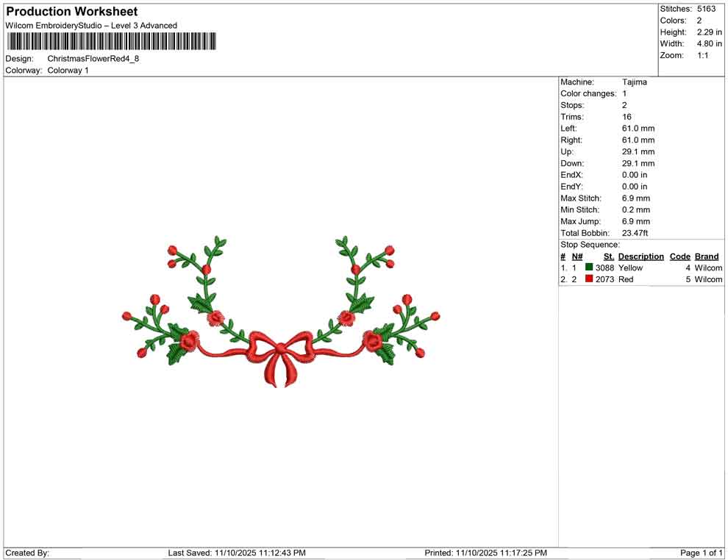
Task: Click the Production Worksheet title
Action: tap(71, 11)
